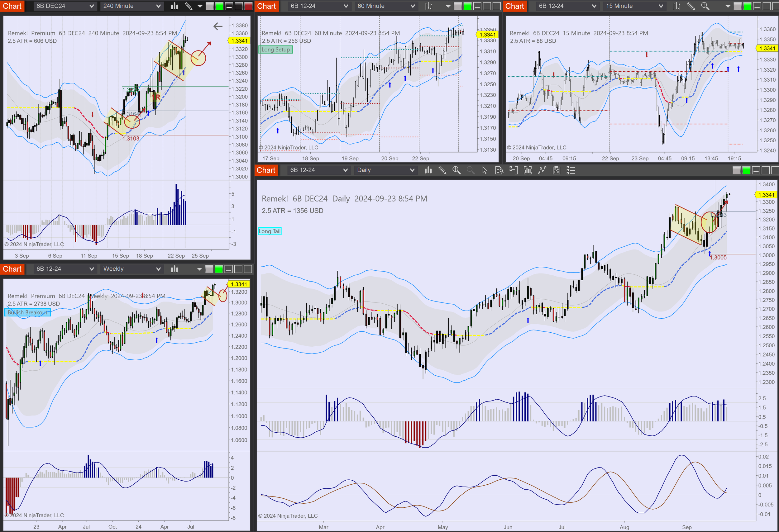Click the Strategies icon on the Daily chart toolbar
Screen dimensions: 779x532
point(557,170)
